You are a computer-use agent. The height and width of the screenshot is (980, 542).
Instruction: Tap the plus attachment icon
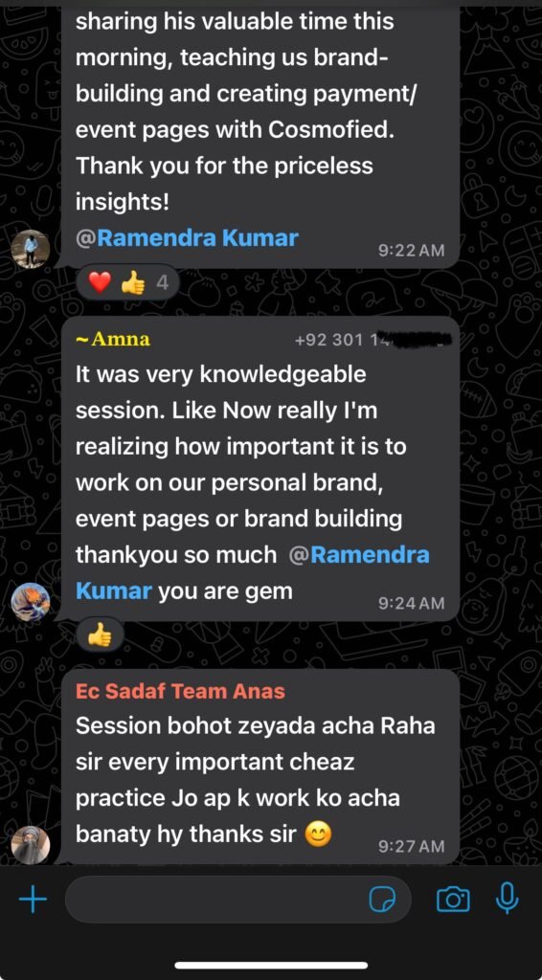coord(34,900)
